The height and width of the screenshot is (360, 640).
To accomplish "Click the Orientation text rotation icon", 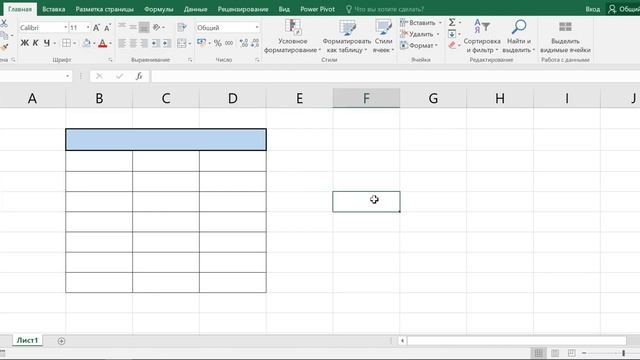I will [x=157, y=27].
